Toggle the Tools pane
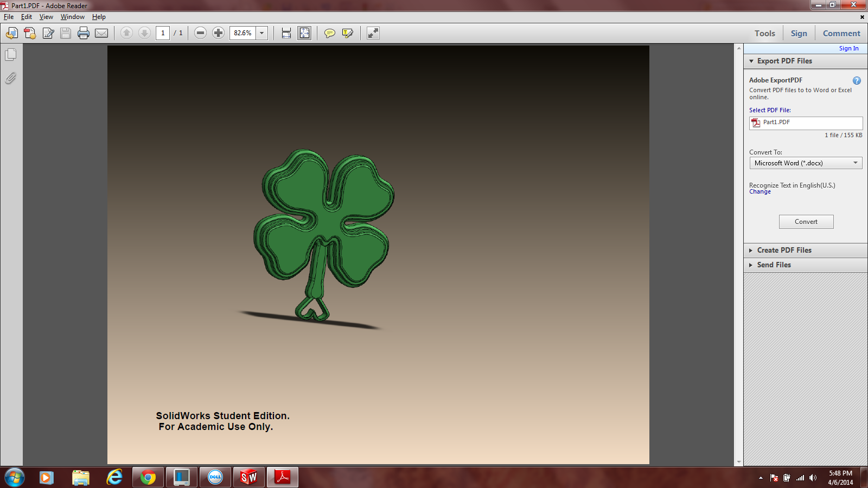Image resolution: width=868 pixels, height=488 pixels. 764,34
